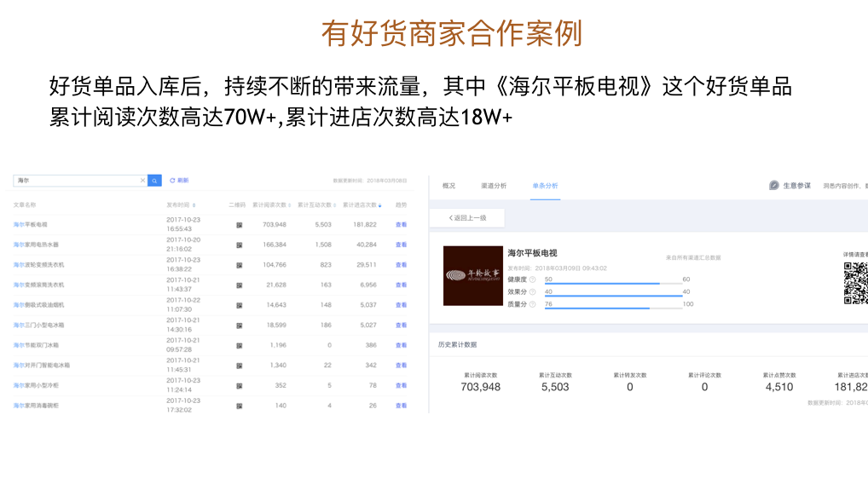Select the 单条分析 tab
This screenshot has height=484, width=868.
pos(545,186)
